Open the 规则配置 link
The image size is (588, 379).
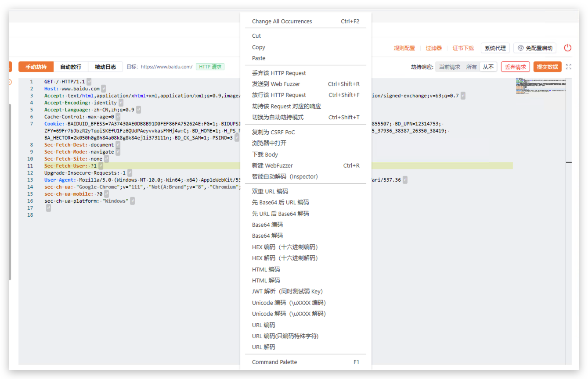404,48
